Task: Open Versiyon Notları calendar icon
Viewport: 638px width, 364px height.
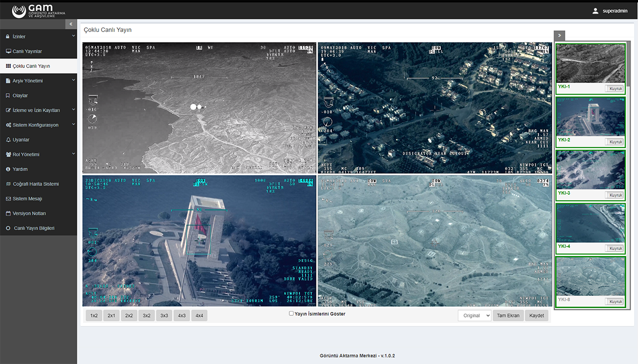Action: pyautogui.click(x=8, y=213)
